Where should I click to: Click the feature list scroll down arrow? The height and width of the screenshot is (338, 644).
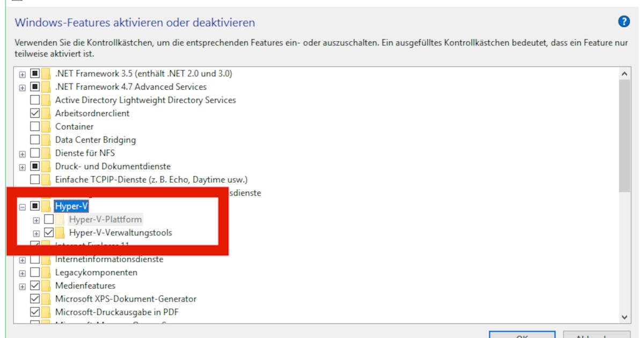tap(624, 317)
